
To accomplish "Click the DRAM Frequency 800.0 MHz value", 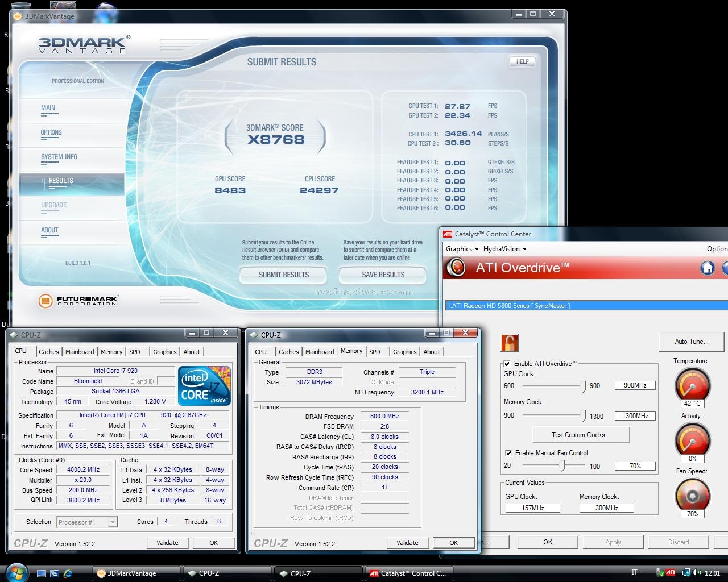I will pyautogui.click(x=385, y=417).
